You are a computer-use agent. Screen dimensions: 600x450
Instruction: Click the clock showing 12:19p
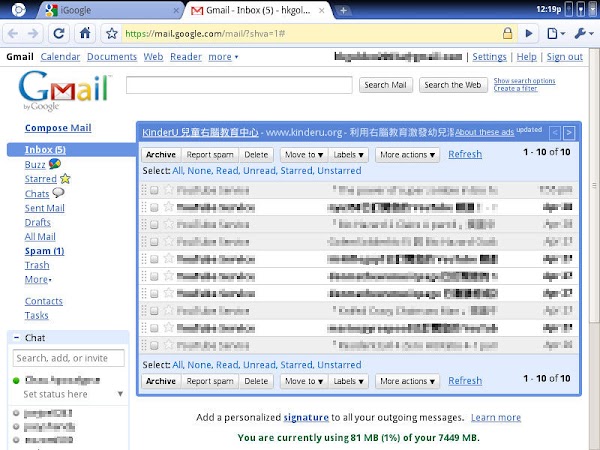click(x=548, y=9)
